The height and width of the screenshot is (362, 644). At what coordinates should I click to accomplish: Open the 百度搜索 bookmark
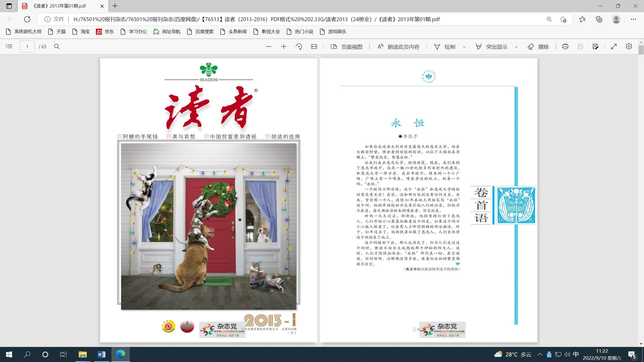pos(200,32)
